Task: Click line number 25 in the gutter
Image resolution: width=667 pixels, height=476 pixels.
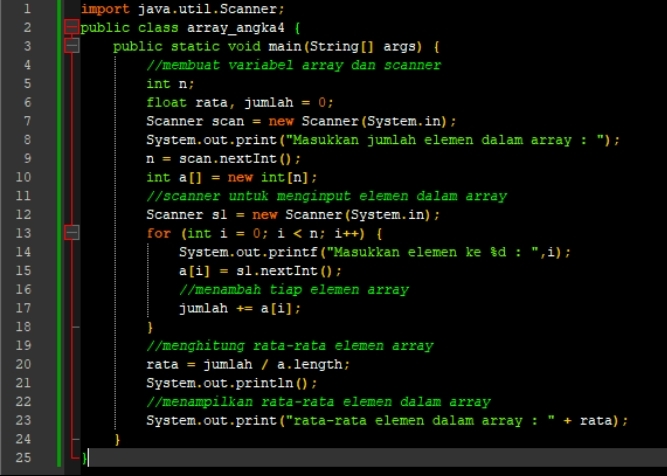Action: coord(24,457)
